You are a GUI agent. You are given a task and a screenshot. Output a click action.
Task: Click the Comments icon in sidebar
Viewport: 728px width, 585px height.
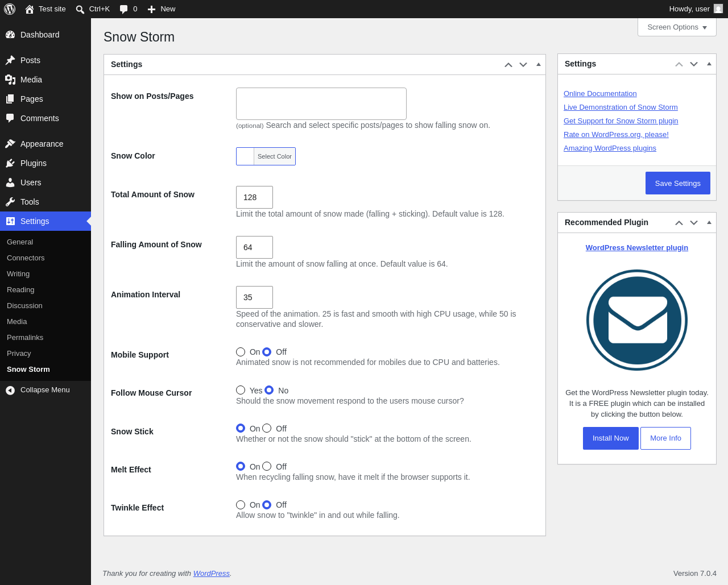pyautogui.click(x=10, y=118)
